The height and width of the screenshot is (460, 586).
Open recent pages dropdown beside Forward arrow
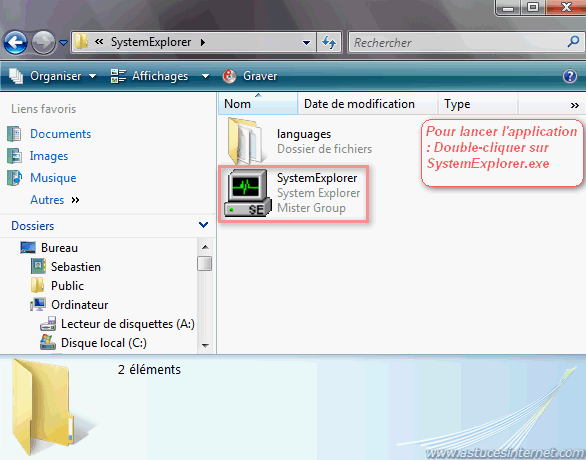pyautogui.click(x=64, y=43)
